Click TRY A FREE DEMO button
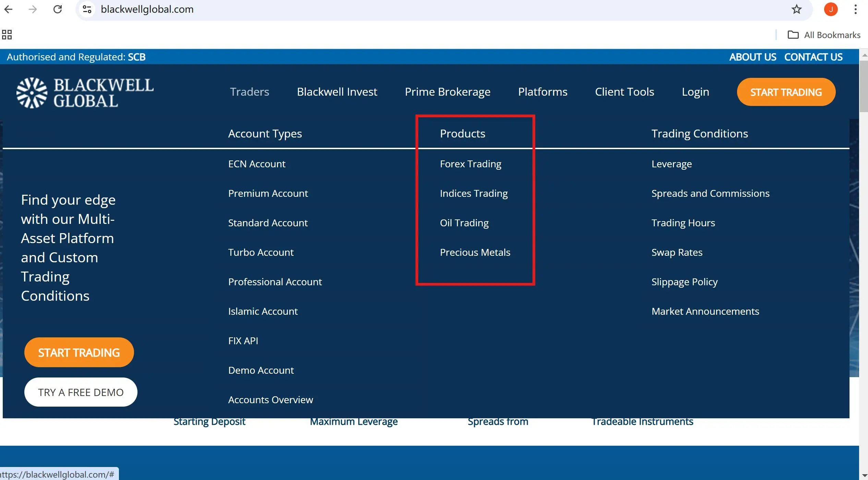This screenshot has height=480, width=868. [x=81, y=392]
